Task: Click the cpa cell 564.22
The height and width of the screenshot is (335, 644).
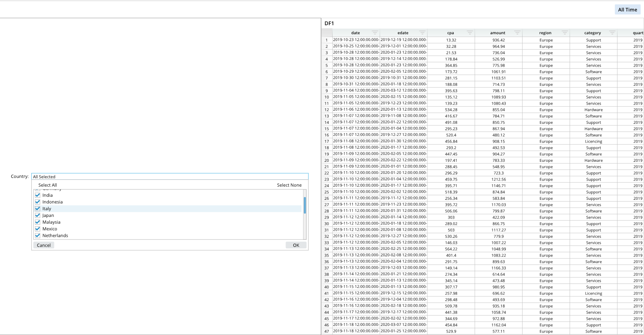Action: pyautogui.click(x=451, y=249)
